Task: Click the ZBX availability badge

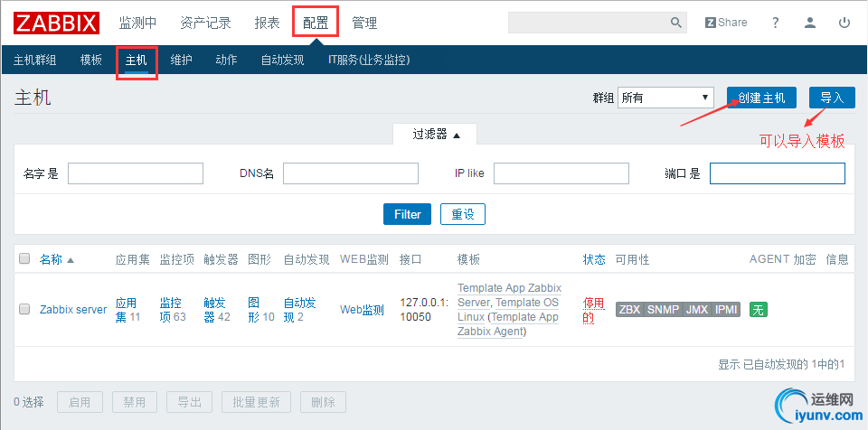Action: [629, 310]
